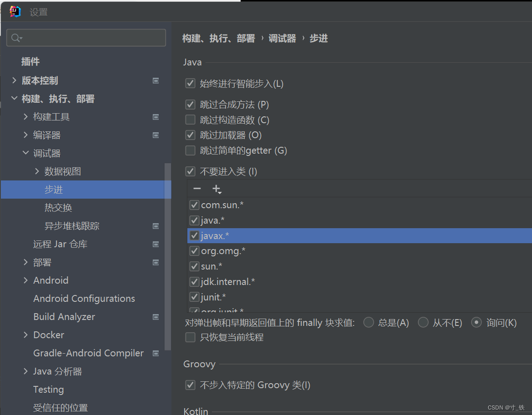Screen dimensions: 532x415
Task: Click project-level icon beside 构建工具
Action: 156,117
